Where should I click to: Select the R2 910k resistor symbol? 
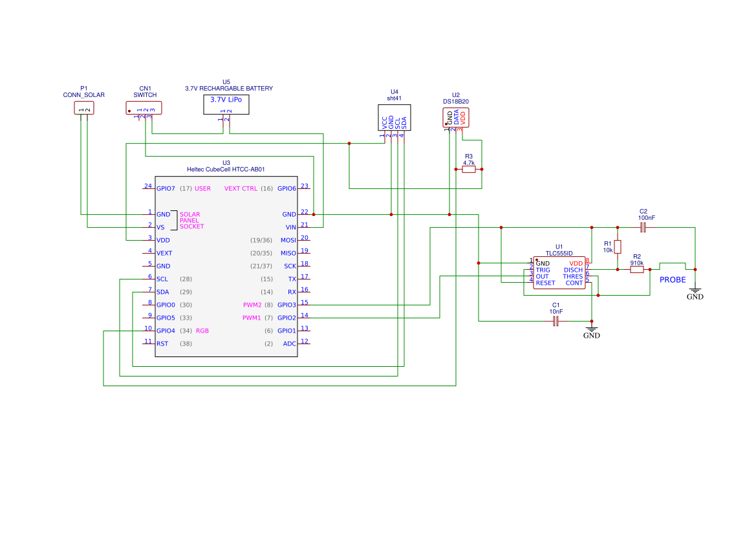point(636,268)
